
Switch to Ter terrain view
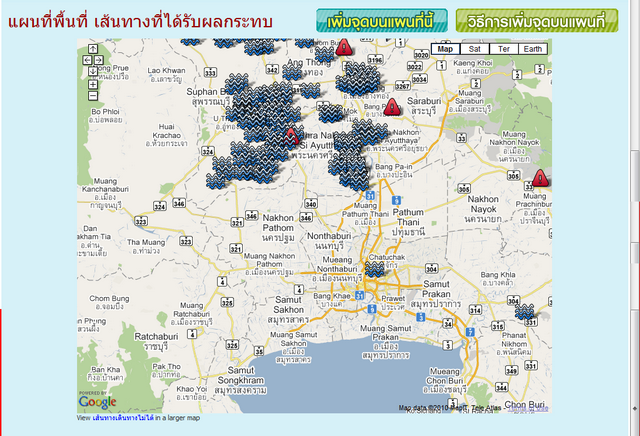503,49
